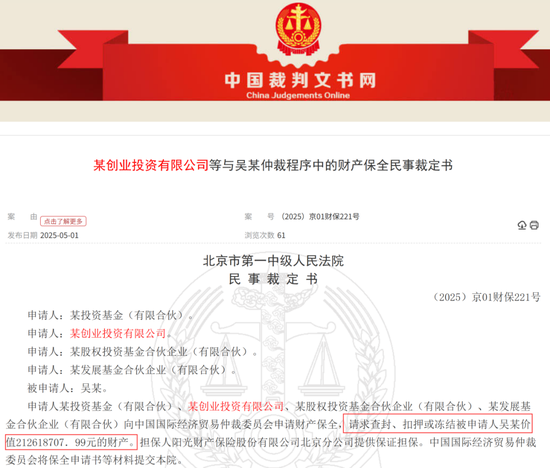
Task: Click applicant line 某投资基金（有限合伙）
Action: pyautogui.click(x=110, y=315)
